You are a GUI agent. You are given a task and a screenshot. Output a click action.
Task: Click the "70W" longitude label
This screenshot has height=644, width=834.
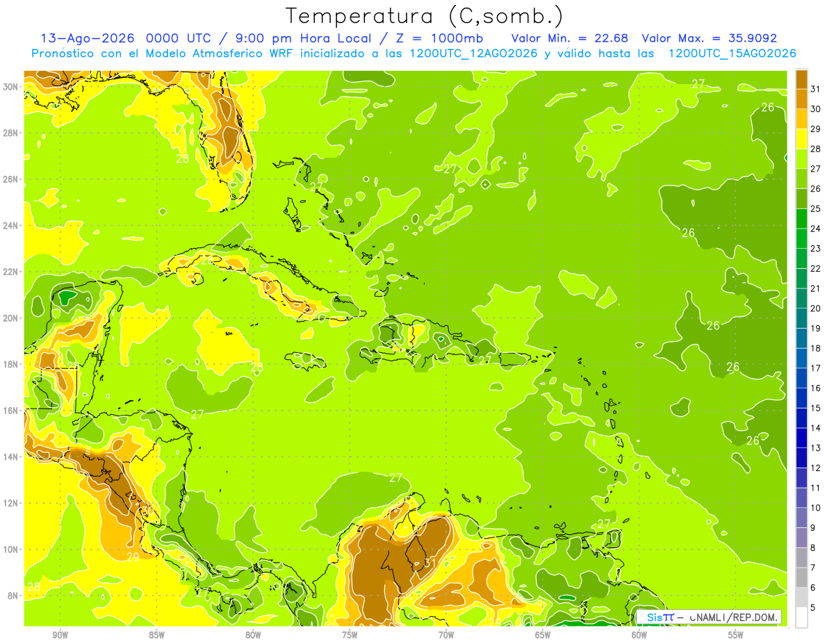pyautogui.click(x=446, y=635)
